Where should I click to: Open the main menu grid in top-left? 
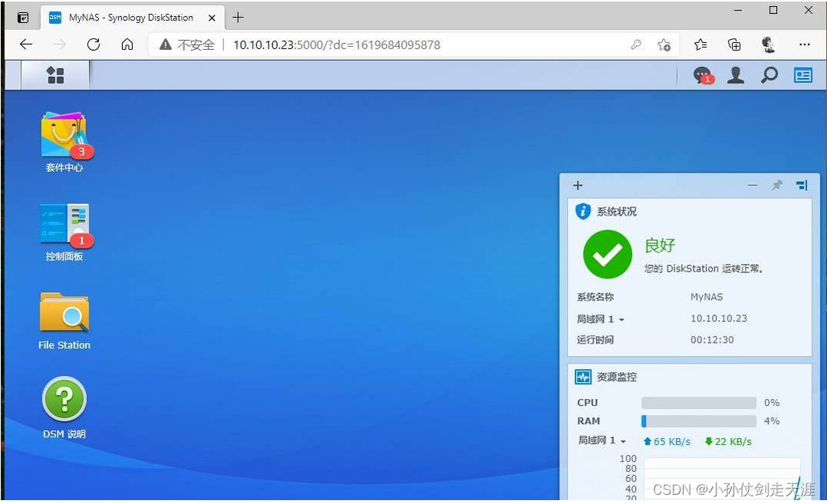coord(54,75)
